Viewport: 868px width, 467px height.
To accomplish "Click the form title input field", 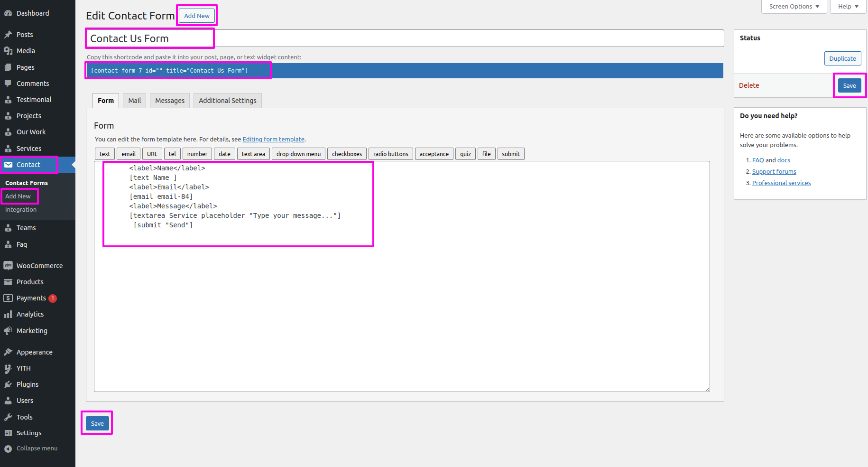I will (404, 38).
